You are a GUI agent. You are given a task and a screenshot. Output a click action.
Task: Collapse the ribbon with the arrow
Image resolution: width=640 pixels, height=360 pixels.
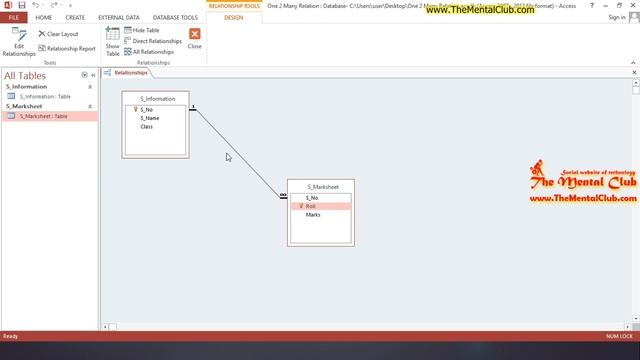[x=633, y=62]
